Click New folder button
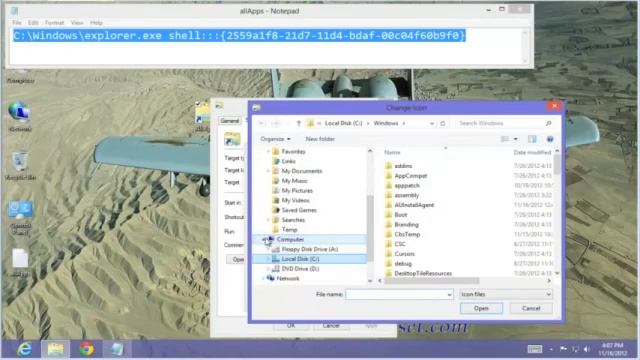 (320, 139)
